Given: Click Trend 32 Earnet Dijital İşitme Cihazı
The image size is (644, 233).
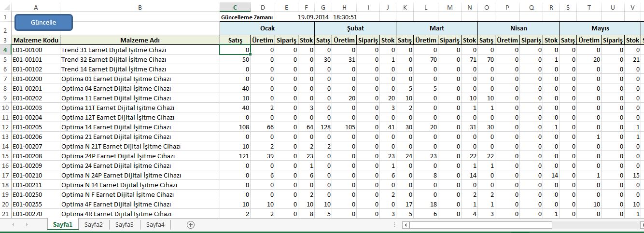Looking at the screenshot, I should [140, 59].
